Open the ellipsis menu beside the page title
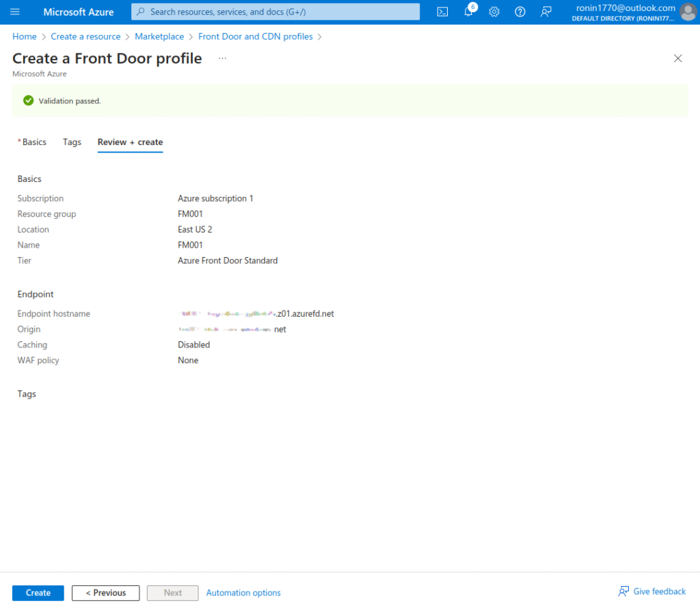The image size is (700, 610). coord(222,59)
